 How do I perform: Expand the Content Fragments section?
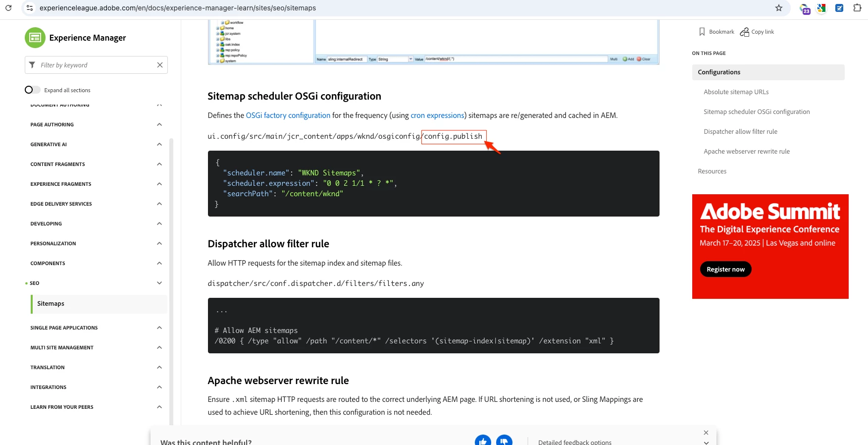pyautogui.click(x=159, y=164)
